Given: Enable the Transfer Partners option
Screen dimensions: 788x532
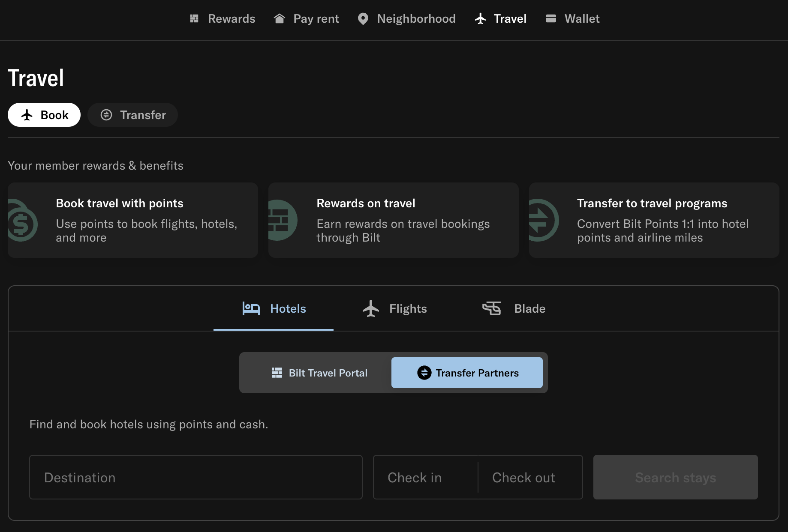Looking at the screenshot, I should click(467, 373).
